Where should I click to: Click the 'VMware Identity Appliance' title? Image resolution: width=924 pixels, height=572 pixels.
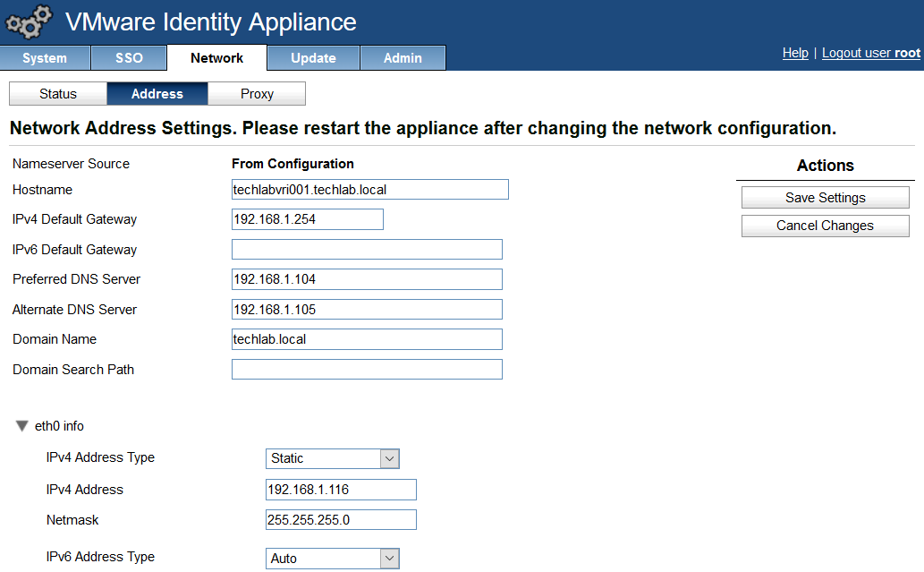coord(211,22)
